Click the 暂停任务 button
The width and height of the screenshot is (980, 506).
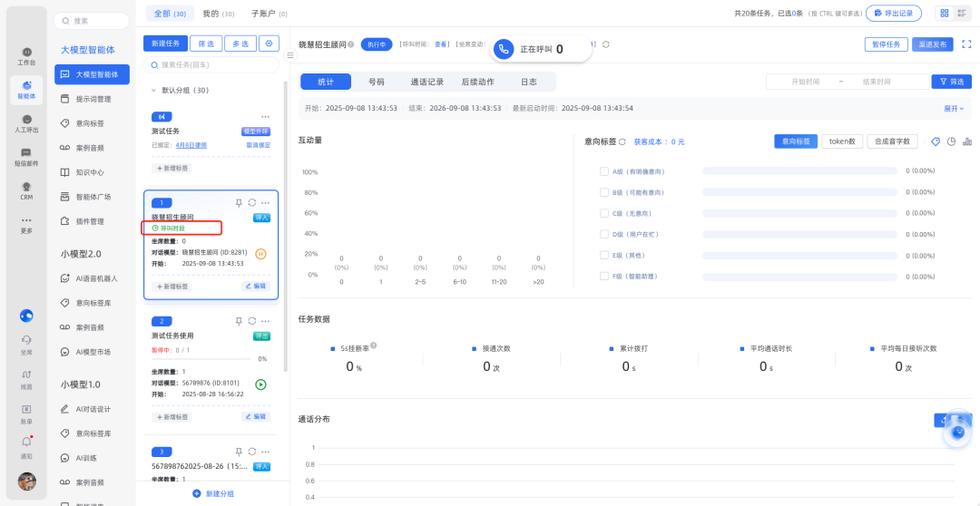(x=886, y=44)
